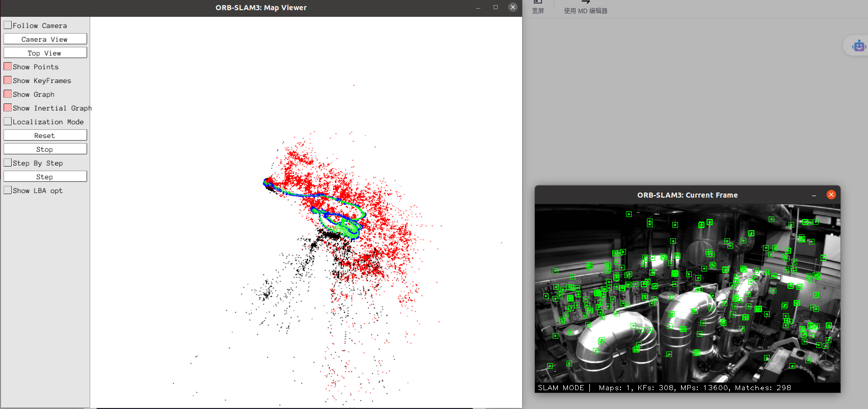Enable Localization Mode checkbox
The width and height of the screenshot is (868, 409).
click(8, 121)
